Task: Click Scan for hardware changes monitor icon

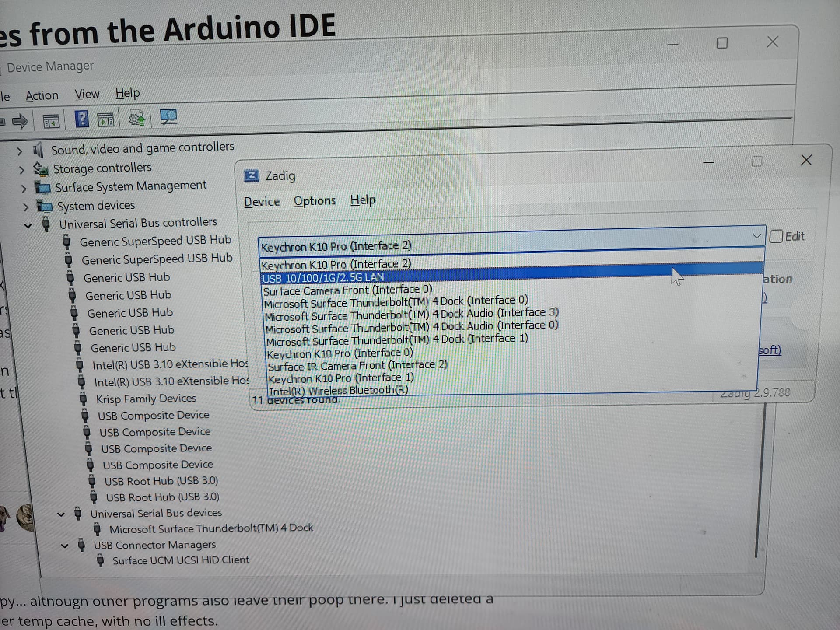Action: 168,117
